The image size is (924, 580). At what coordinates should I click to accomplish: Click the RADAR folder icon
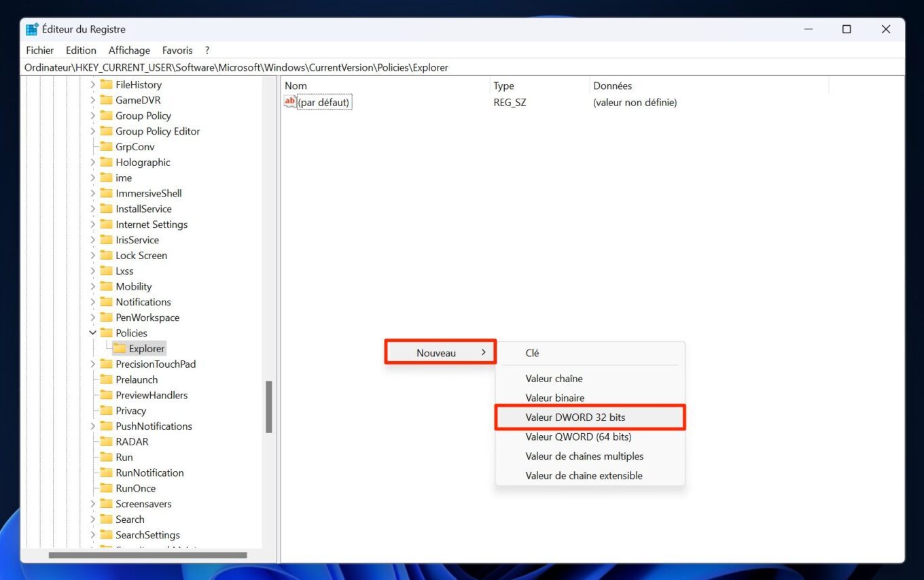point(106,442)
